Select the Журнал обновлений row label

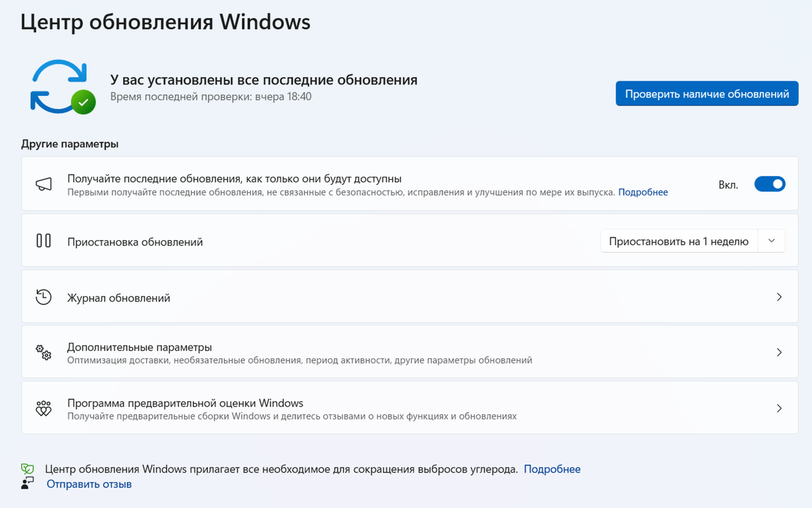point(119,298)
